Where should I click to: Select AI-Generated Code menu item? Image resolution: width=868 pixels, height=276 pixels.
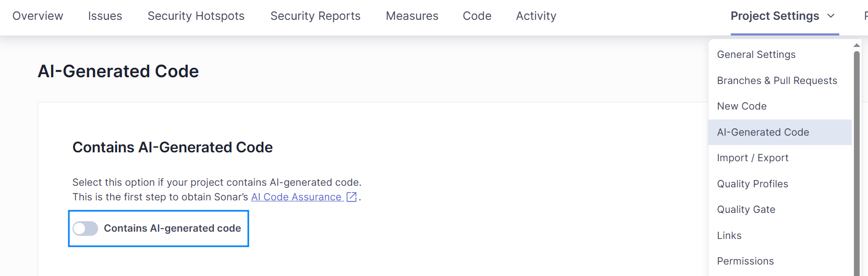click(x=763, y=133)
